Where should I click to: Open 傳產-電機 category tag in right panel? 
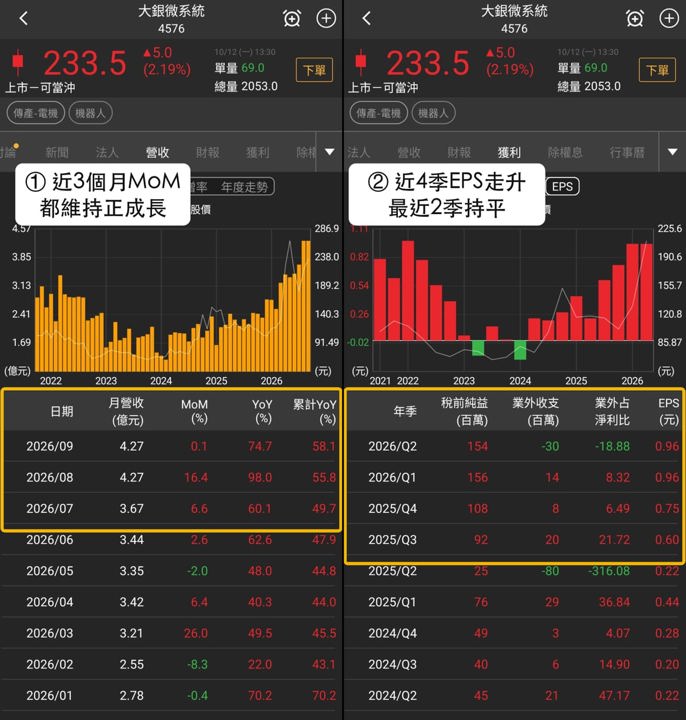coord(378,113)
